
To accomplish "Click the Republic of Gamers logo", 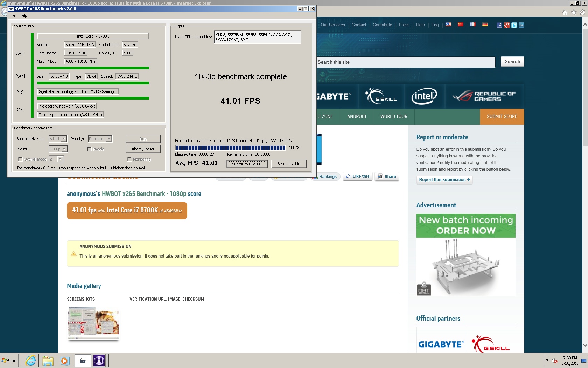I will click(484, 96).
